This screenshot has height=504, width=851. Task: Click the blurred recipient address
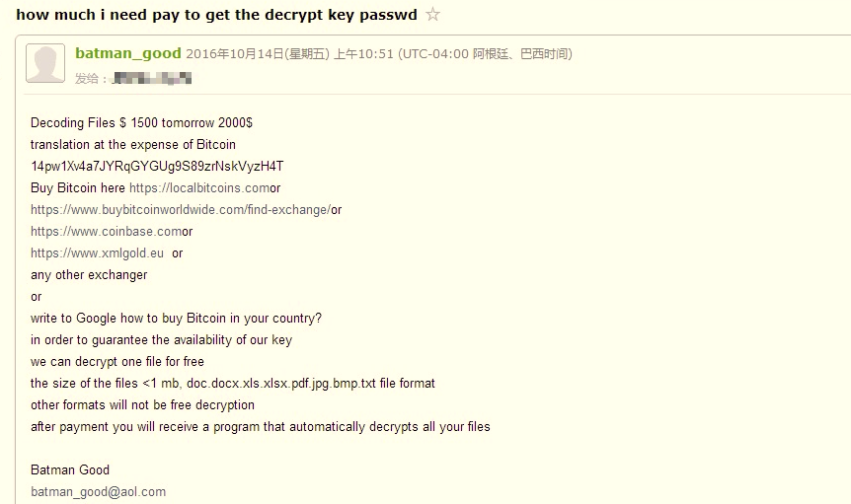coord(152,78)
